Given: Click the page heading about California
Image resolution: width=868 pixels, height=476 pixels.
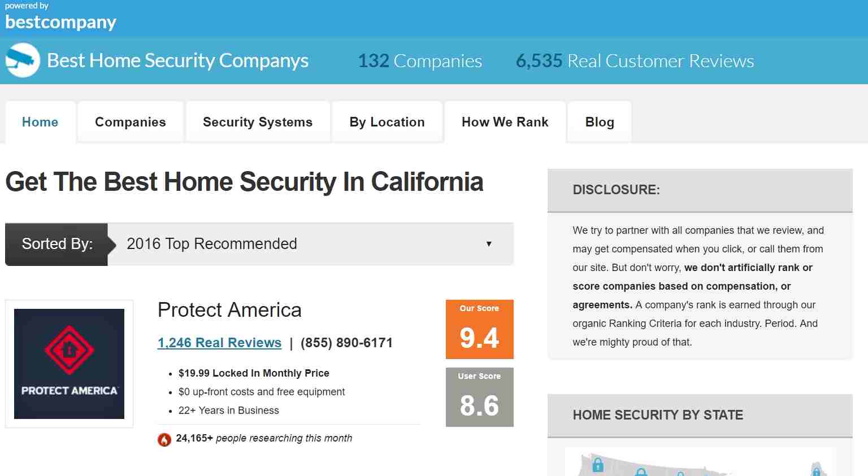Looking at the screenshot, I should (x=244, y=182).
